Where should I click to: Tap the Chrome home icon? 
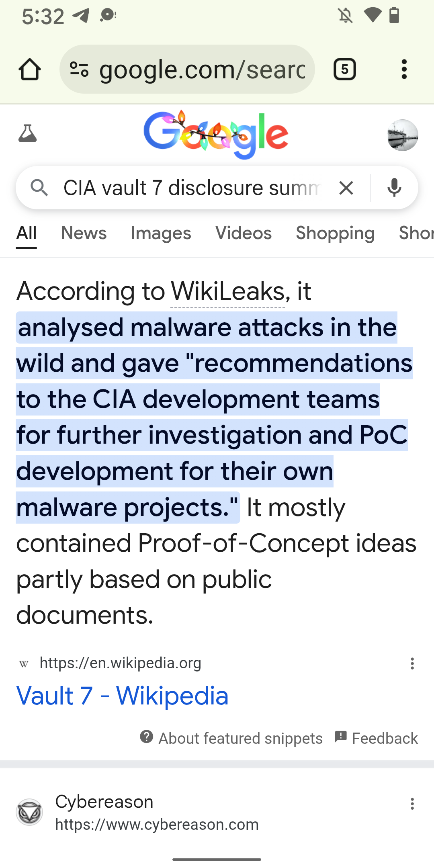point(30,70)
